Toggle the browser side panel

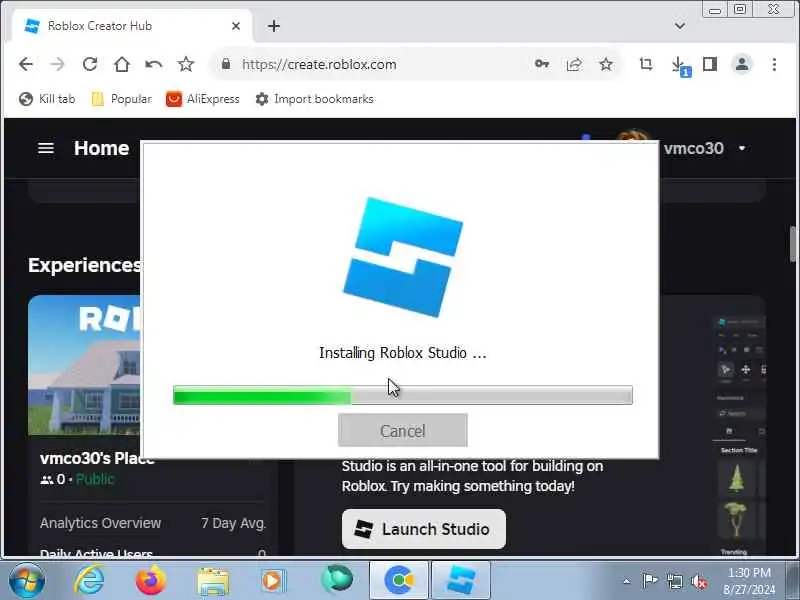click(x=710, y=64)
